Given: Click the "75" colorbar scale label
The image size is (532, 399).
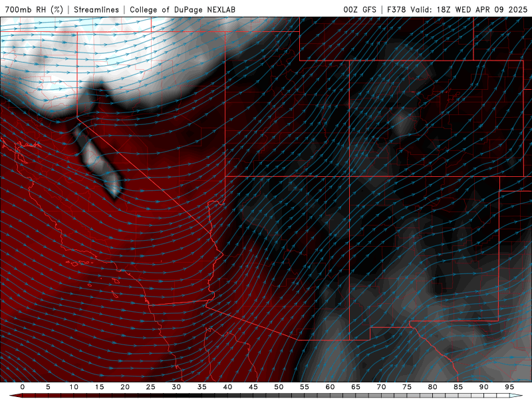Looking at the screenshot, I should [407, 387].
